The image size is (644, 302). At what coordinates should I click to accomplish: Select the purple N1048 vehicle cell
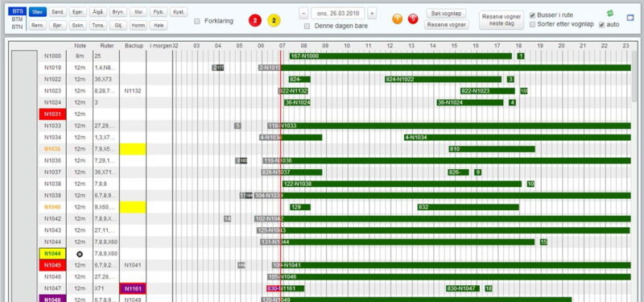point(52,299)
